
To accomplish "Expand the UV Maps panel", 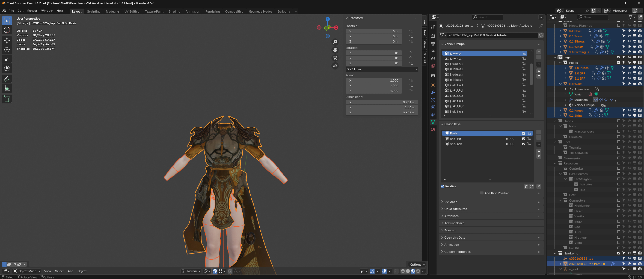I will pos(451,202).
